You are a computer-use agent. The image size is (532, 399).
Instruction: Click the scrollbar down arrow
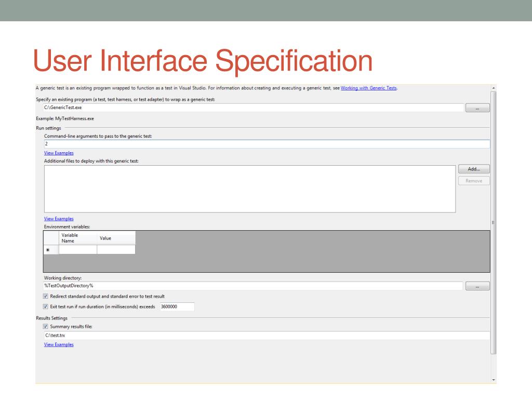click(x=494, y=380)
